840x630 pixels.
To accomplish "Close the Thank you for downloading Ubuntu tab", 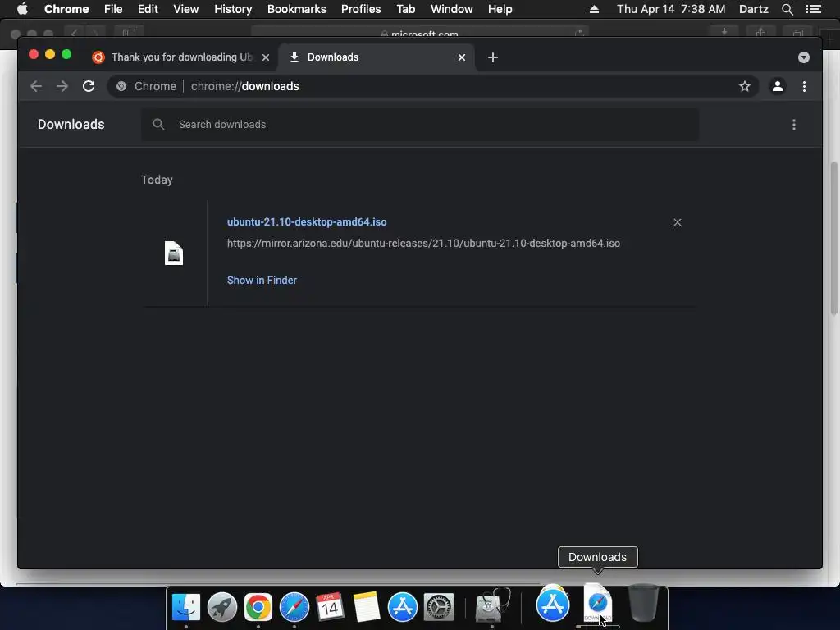I will (x=266, y=57).
